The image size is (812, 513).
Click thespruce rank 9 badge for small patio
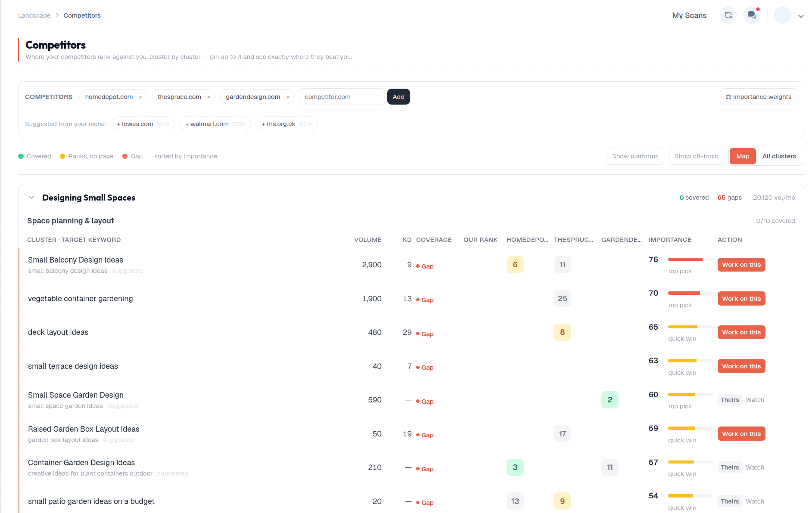(562, 501)
